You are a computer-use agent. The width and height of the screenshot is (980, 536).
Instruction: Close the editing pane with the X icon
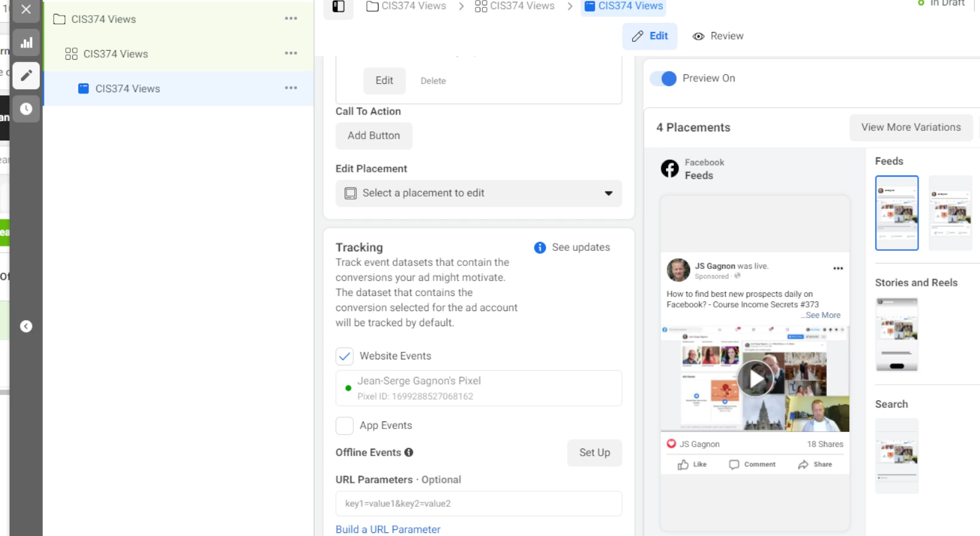26,10
